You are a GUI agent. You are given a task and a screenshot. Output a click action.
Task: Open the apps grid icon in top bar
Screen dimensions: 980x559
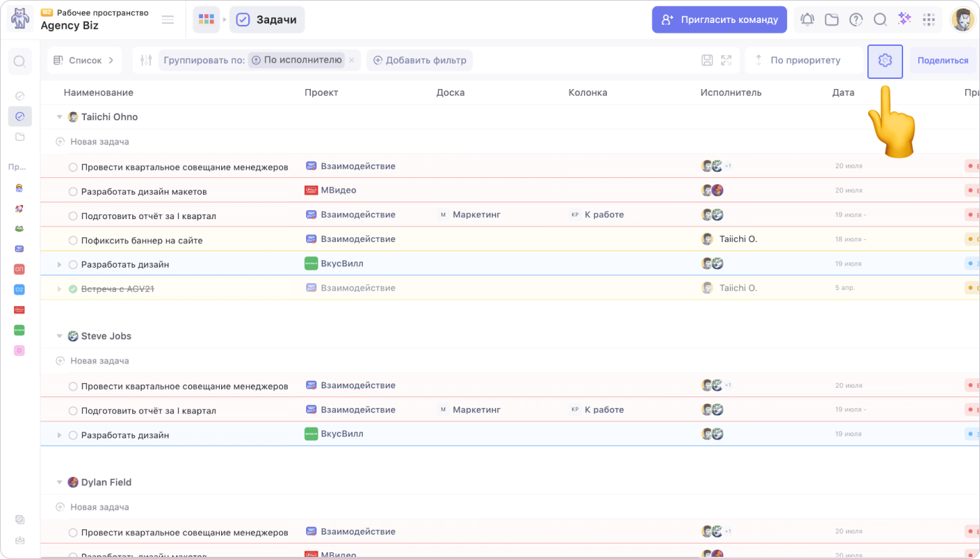(x=929, y=20)
